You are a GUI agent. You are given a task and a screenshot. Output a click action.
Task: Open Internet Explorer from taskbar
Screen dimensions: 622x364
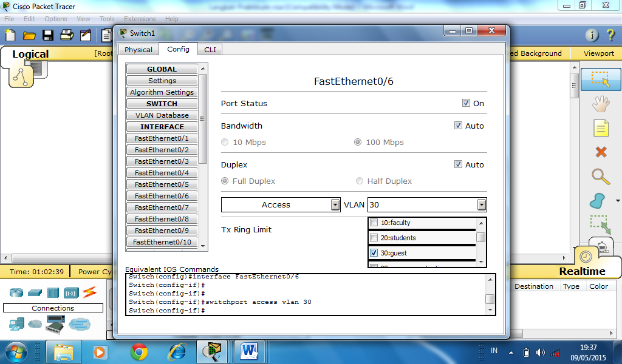click(x=177, y=352)
